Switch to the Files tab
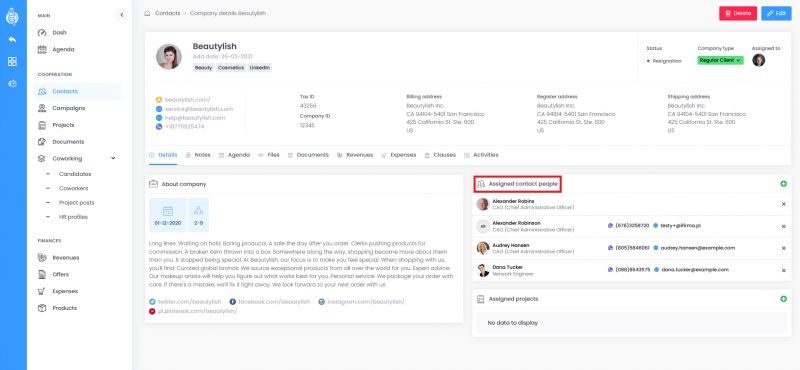This screenshot has height=370, width=800. [268, 155]
